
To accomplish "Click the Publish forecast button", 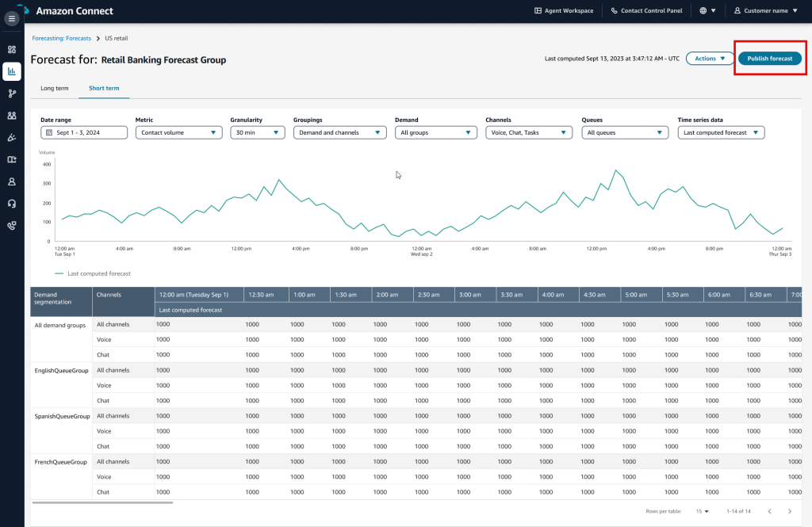I will click(769, 59).
